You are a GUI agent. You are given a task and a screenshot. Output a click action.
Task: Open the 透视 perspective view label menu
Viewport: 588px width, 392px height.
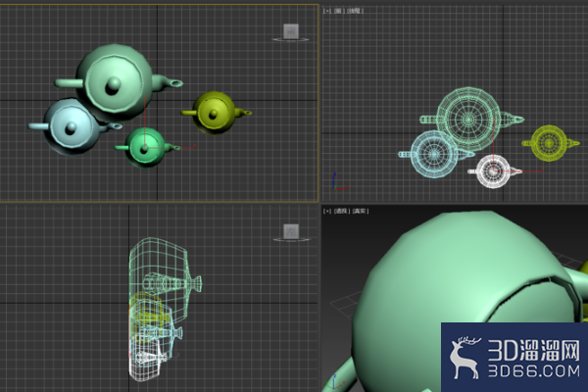[341, 212]
